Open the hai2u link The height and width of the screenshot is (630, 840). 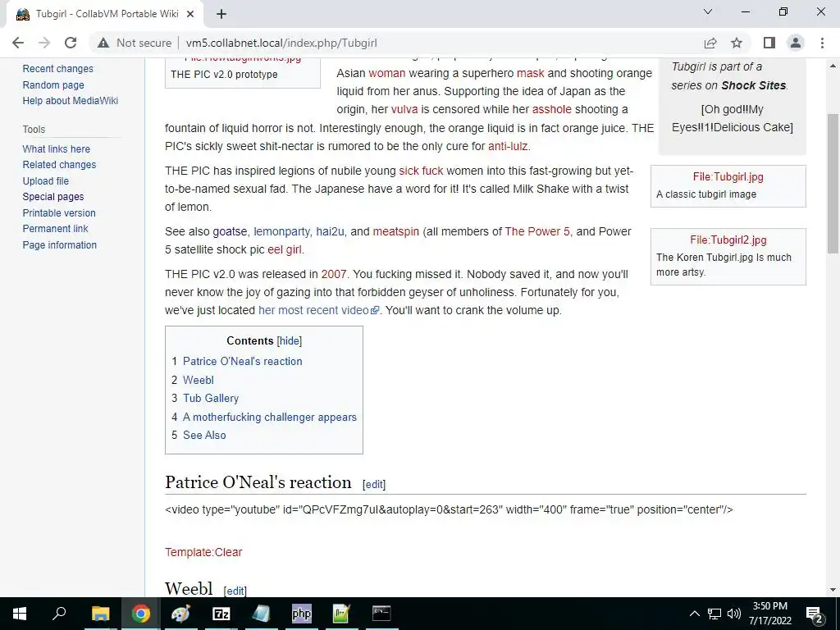[x=330, y=231]
